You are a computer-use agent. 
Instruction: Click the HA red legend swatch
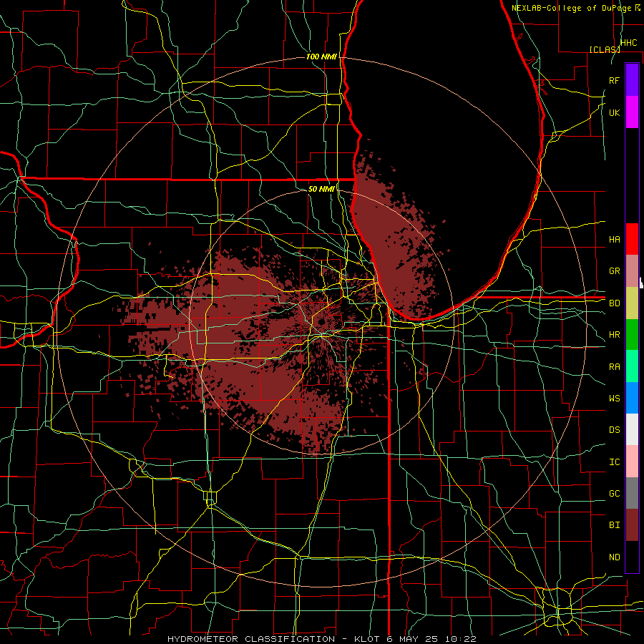pos(632,239)
